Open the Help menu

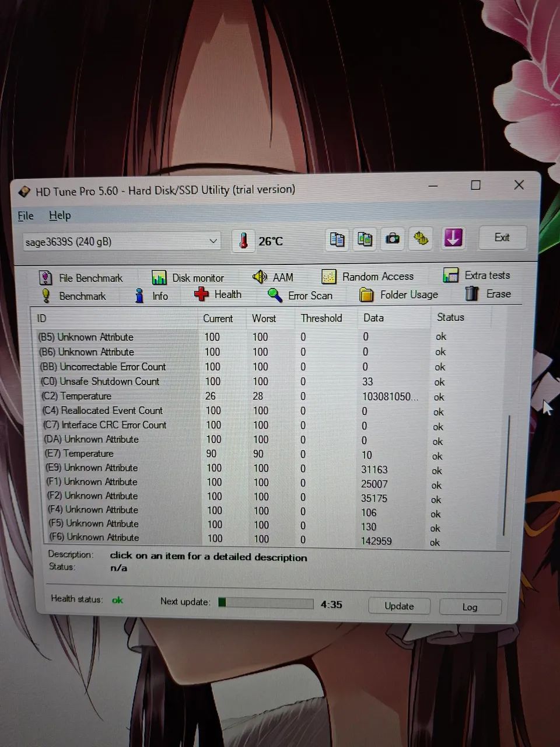[60, 215]
